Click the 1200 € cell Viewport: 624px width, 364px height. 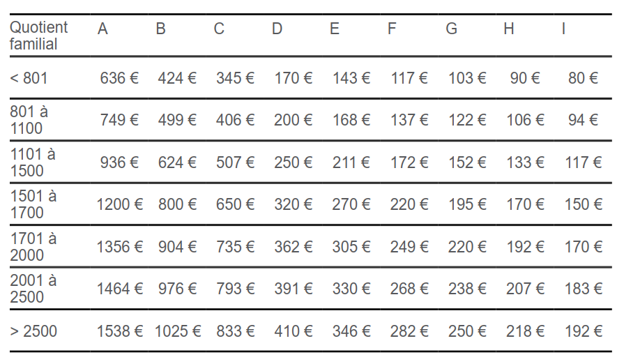[119, 204]
